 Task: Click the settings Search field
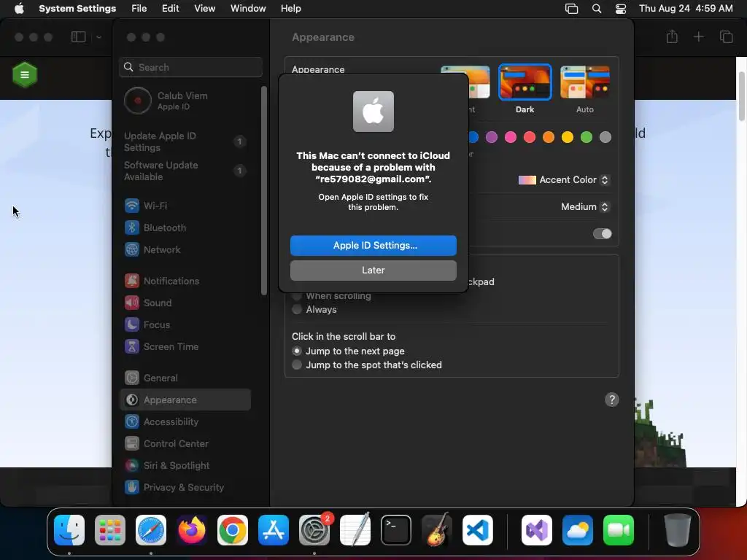(x=190, y=67)
